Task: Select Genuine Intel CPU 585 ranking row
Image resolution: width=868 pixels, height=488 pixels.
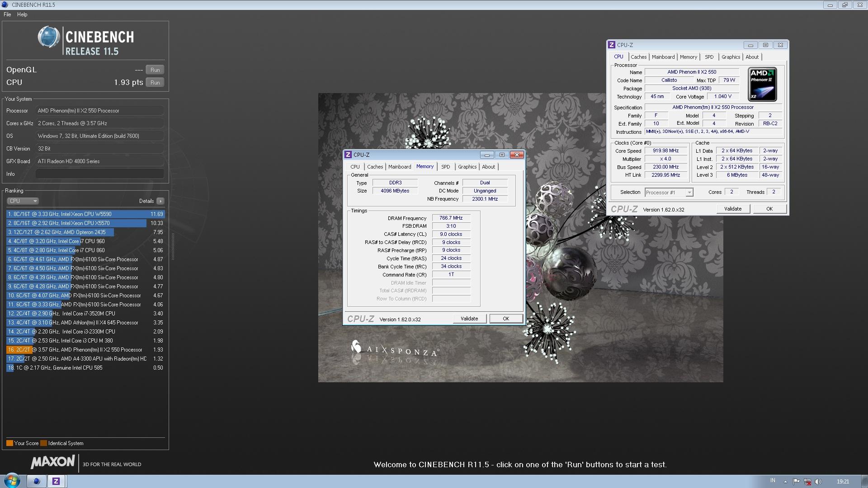Action: tap(85, 368)
